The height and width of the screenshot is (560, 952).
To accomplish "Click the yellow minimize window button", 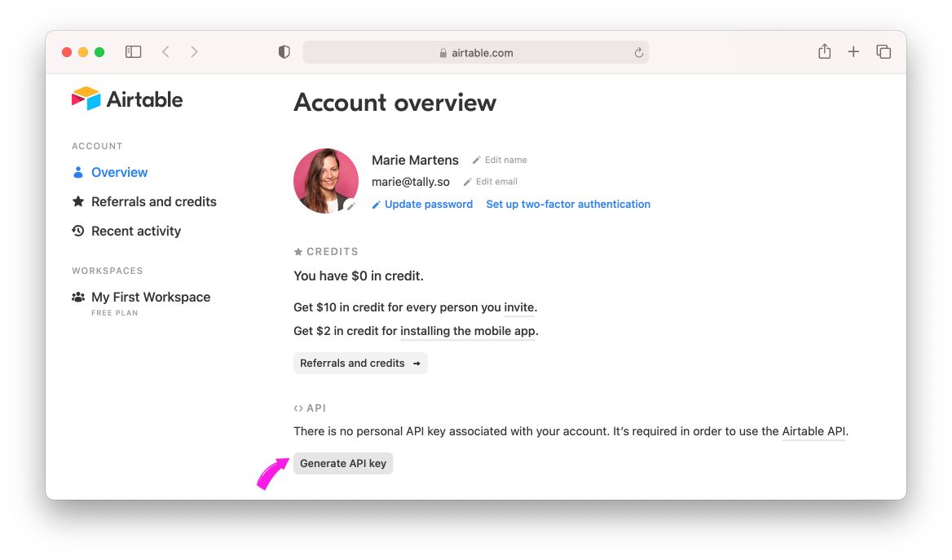I will (83, 52).
